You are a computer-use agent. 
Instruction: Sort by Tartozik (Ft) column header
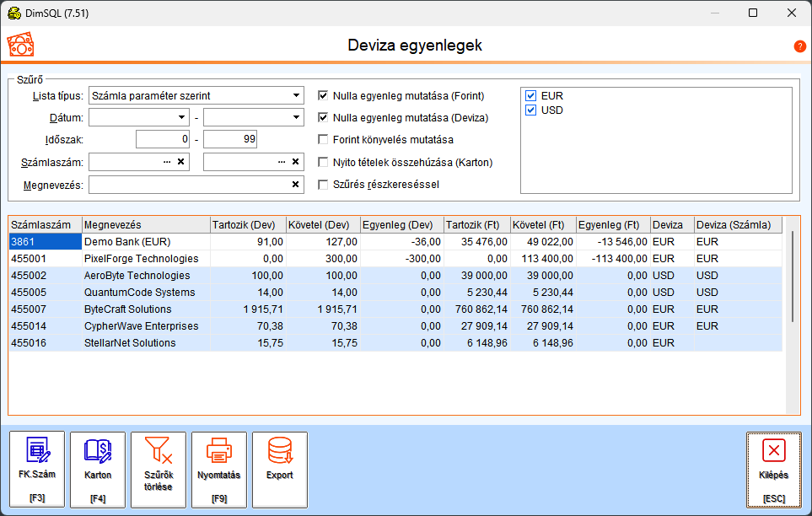pyautogui.click(x=477, y=225)
